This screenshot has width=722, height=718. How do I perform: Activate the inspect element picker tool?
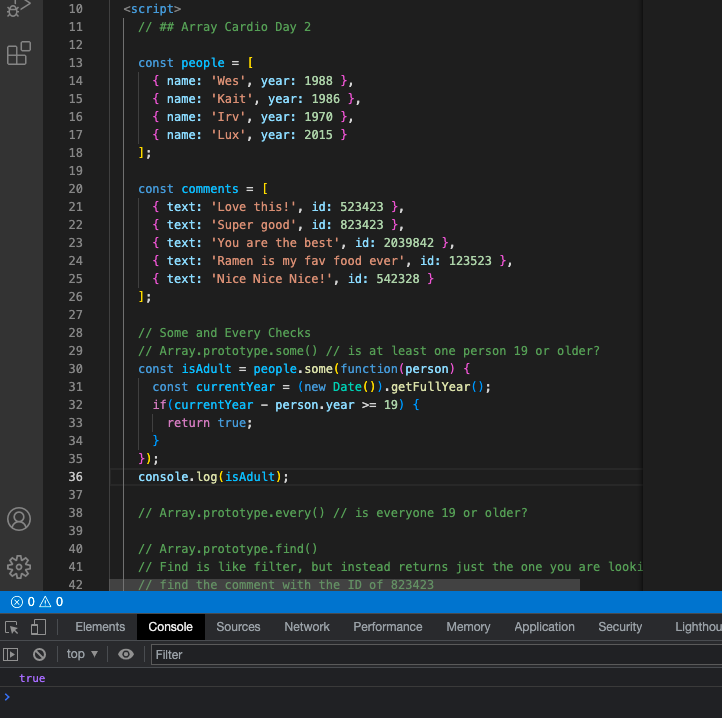[x=12, y=627]
